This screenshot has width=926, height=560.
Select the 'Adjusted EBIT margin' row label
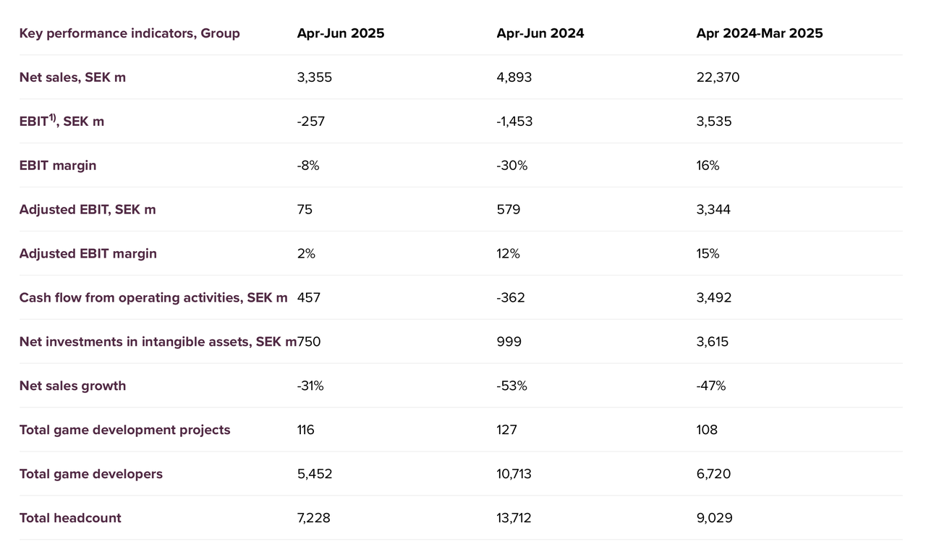88,254
